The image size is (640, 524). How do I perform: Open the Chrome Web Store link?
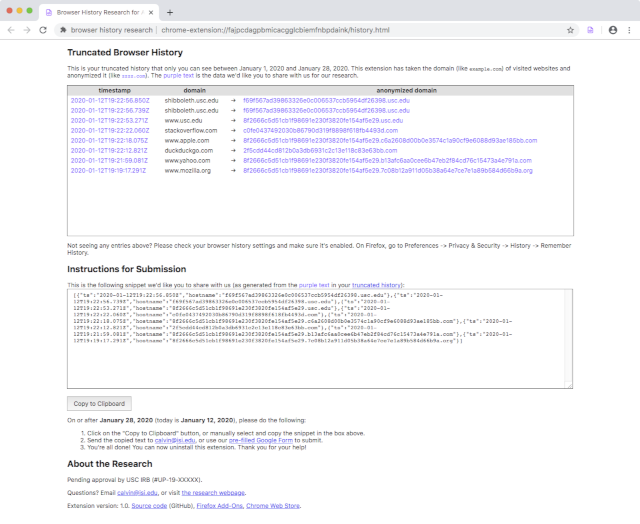click(x=273, y=506)
